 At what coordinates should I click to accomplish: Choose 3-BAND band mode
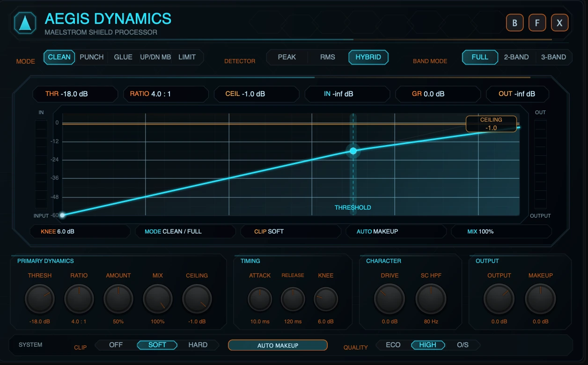(x=553, y=57)
